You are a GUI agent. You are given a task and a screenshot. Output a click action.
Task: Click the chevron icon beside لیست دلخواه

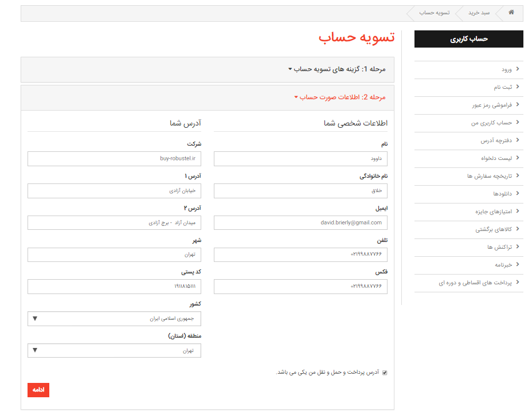pyautogui.click(x=518, y=158)
